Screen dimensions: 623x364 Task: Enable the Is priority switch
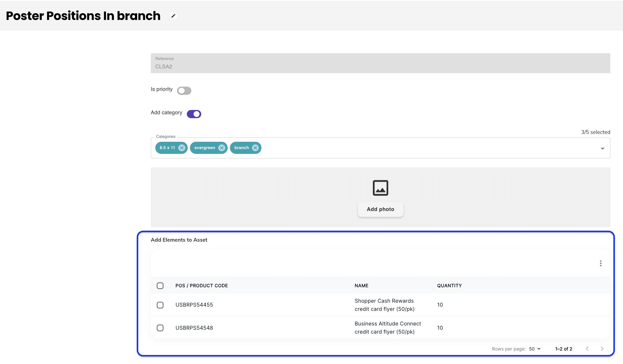[x=184, y=91]
